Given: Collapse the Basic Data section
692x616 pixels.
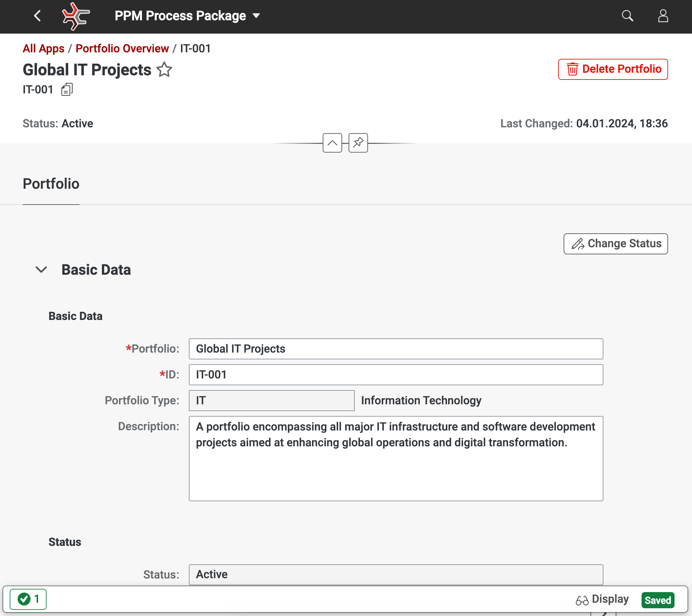Looking at the screenshot, I should tap(41, 270).
